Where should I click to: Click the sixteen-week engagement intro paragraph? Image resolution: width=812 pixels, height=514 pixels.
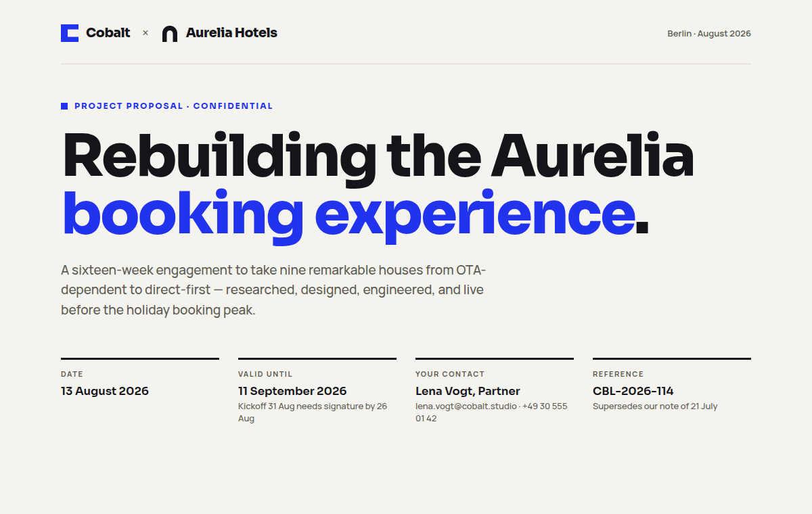[273, 290]
